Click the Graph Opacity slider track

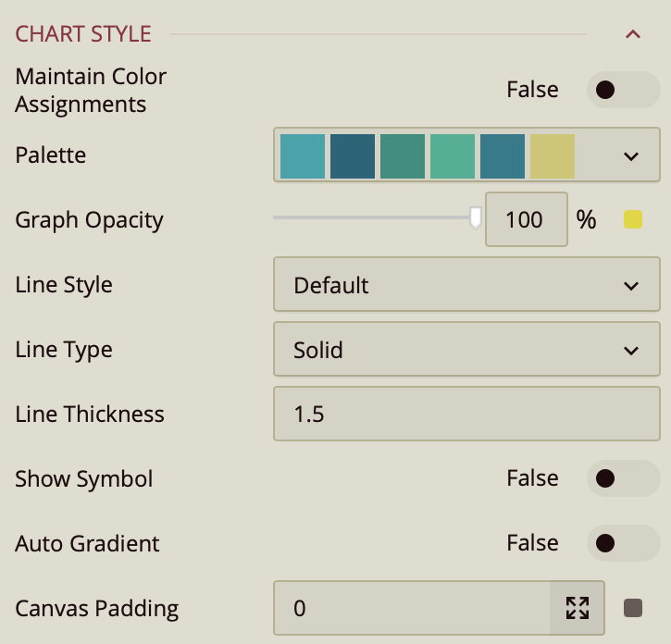click(370, 218)
